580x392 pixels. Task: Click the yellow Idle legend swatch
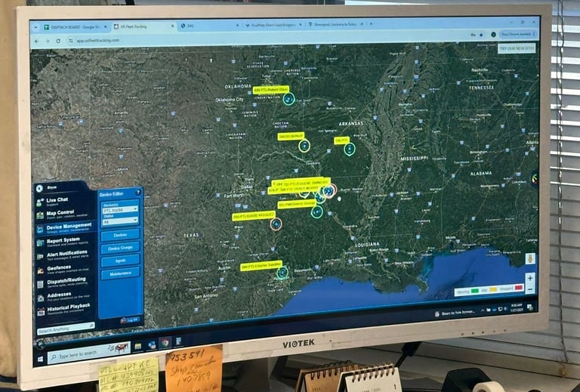coord(493,289)
